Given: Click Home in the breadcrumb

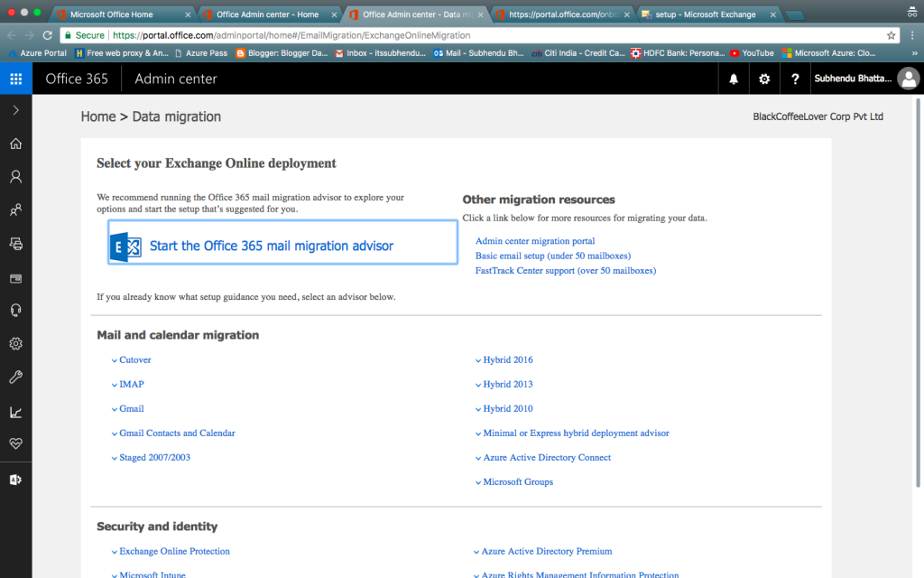Looking at the screenshot, I should pos(98,117).
